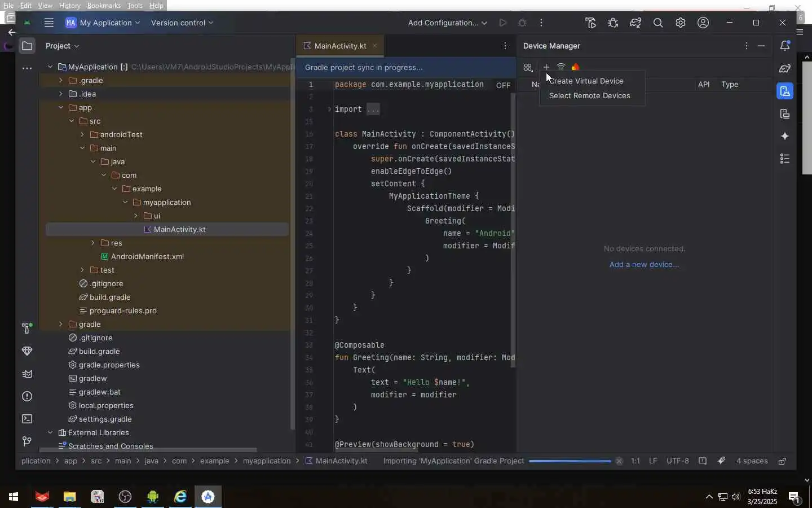Select Remote Devices menu entry
The image size is (812, 508).
coord(592,96)
